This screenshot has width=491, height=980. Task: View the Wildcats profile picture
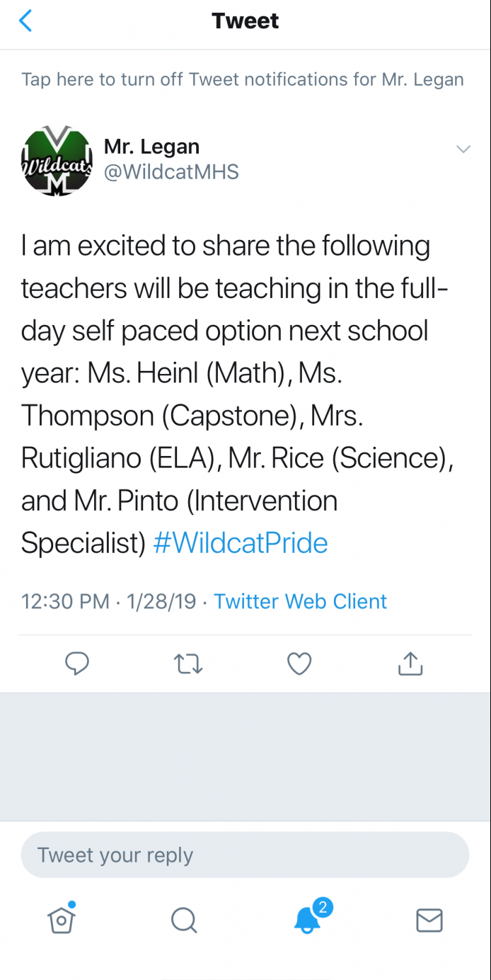(x=57, y=161)
